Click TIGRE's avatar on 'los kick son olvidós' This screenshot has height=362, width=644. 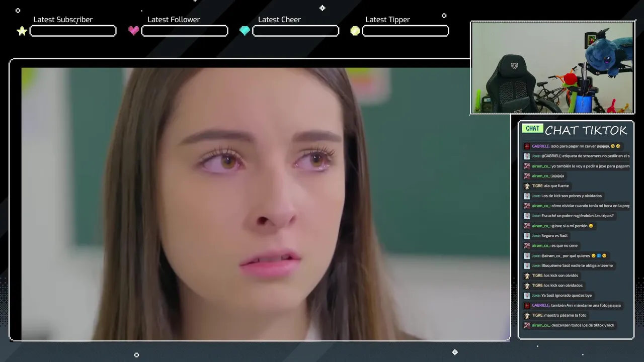[x=527, y=276]
